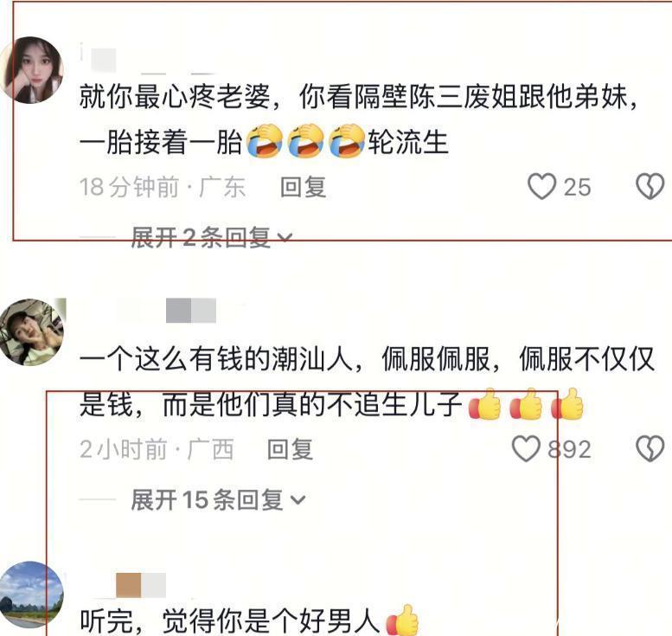Reply to the 18分钟前 Guangdong comment

tap(303, 187)
